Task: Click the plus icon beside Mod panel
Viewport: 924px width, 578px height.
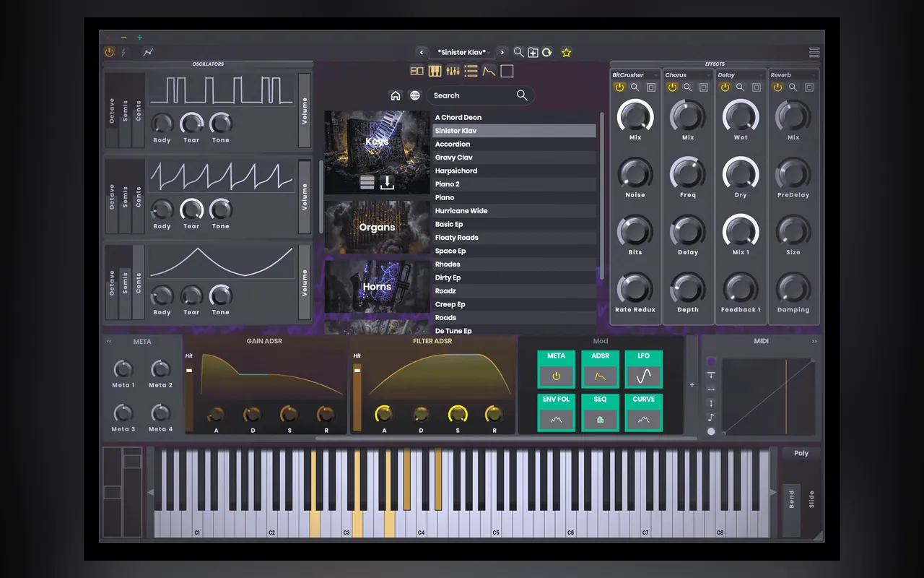Action: [692, 384]
